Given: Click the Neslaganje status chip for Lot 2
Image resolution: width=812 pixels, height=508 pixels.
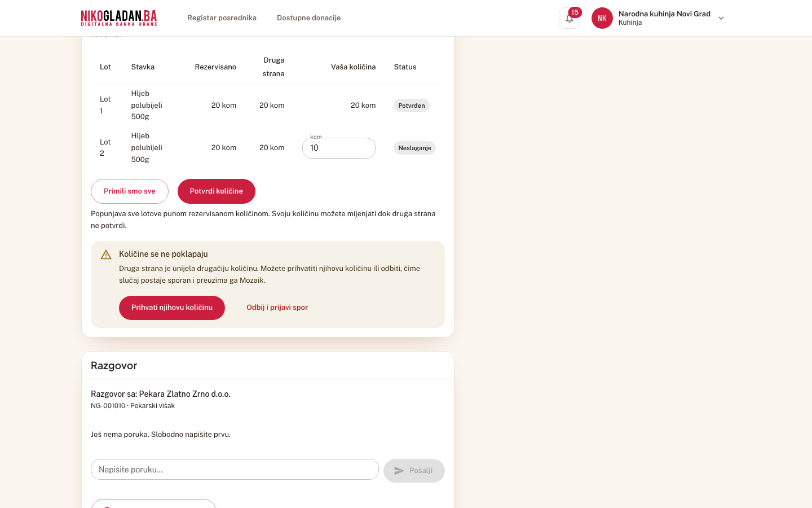Looking at the screenshot, I should (414, 148).
